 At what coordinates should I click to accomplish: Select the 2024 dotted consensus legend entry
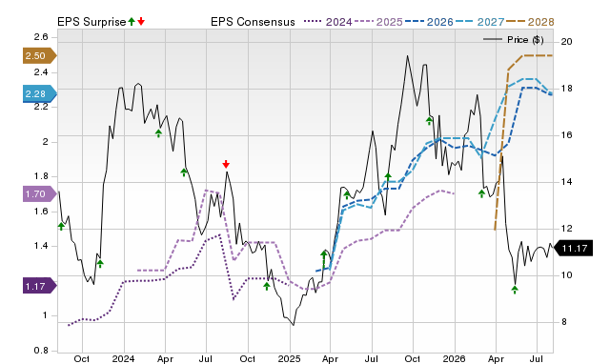328,22
